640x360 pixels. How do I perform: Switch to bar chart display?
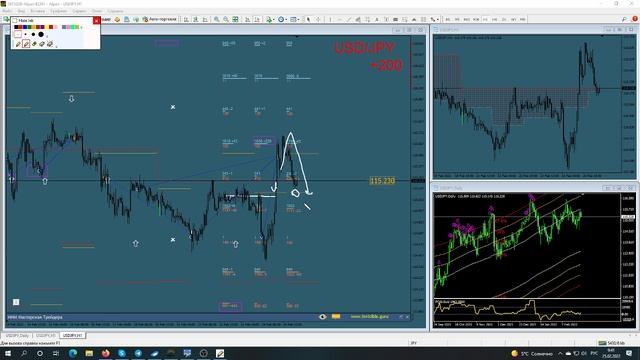(x=186, y=19)
